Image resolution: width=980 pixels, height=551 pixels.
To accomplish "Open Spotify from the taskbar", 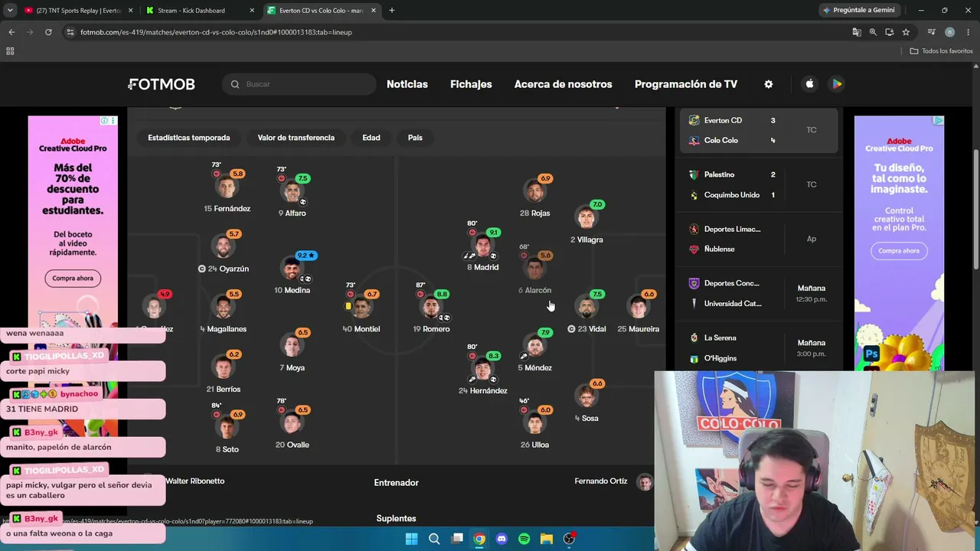I will (524, 539).
